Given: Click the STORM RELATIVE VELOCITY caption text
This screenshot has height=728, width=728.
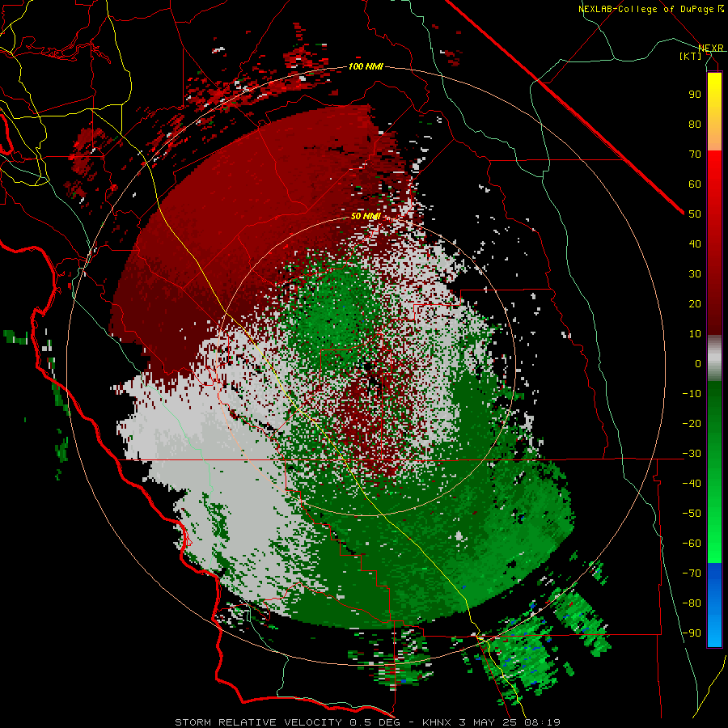Looking at the screenshot, I should (x=258, y=722).
